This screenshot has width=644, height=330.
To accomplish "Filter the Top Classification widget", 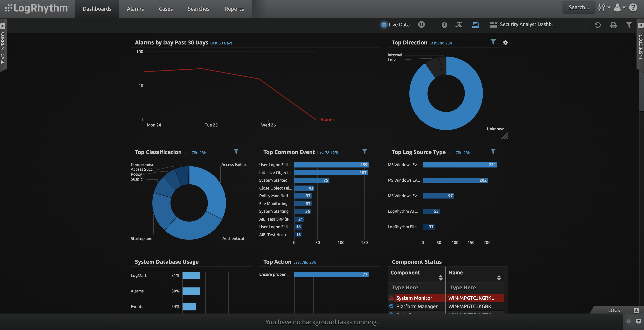I will [x=236, y=151].
